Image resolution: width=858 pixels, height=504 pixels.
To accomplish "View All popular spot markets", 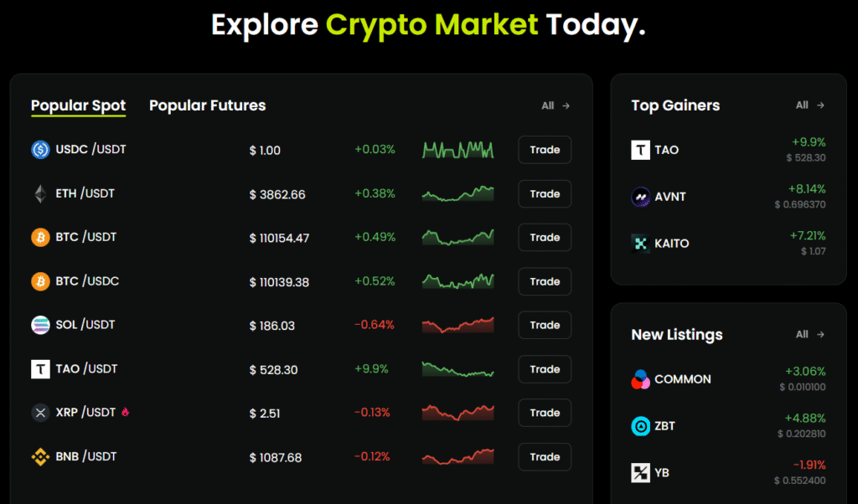I will [x=556, y=106].
